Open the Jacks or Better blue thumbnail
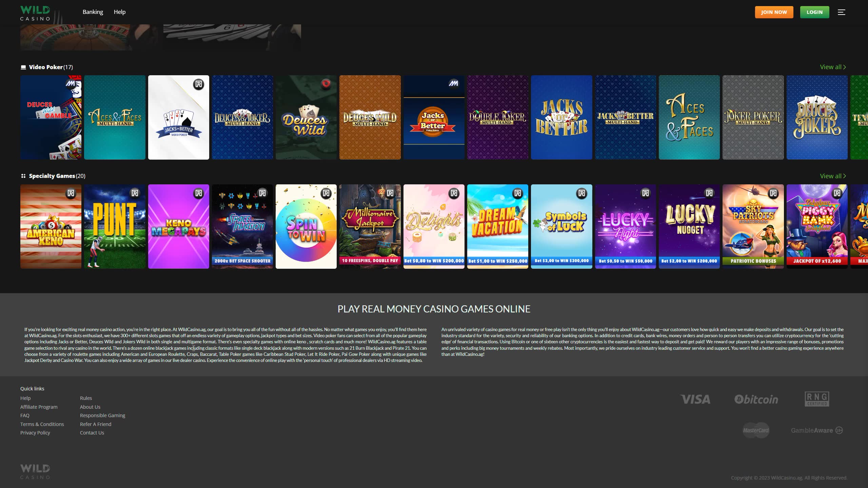 click(x=561, y=117)
